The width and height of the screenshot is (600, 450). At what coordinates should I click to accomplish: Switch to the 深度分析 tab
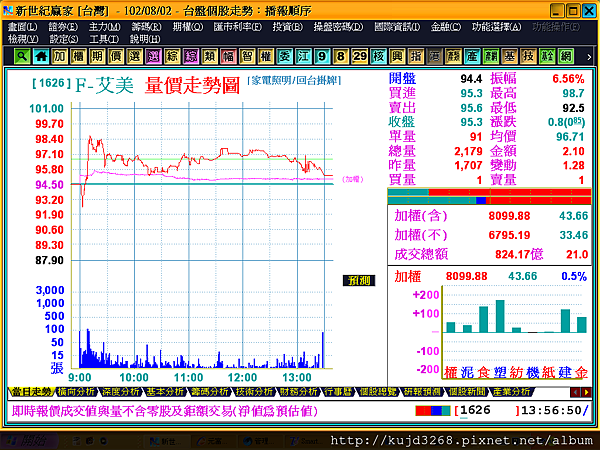point(120,392)
